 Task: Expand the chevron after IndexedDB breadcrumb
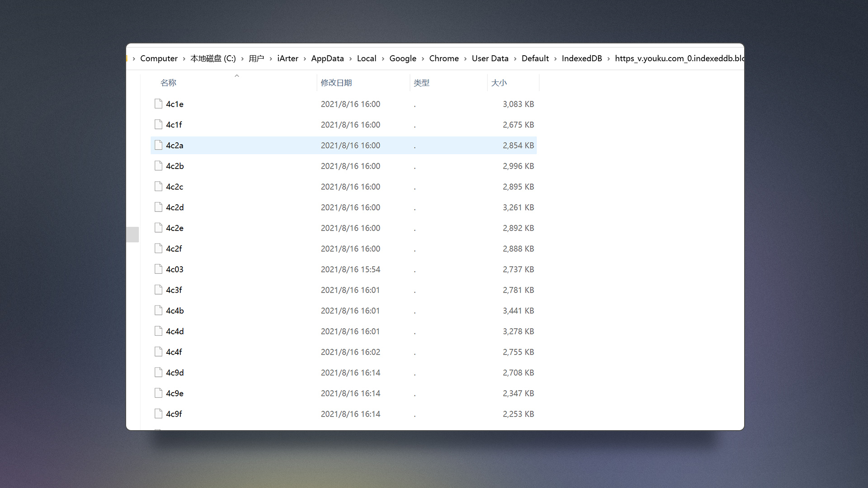609,59
